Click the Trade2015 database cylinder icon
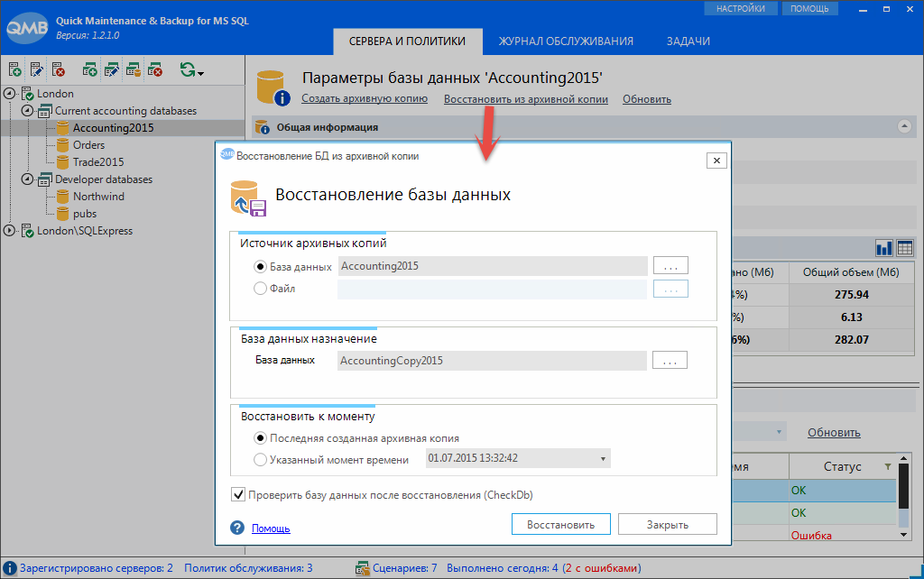Viewport: 924px width, 579px height. (x=62, y=162)
